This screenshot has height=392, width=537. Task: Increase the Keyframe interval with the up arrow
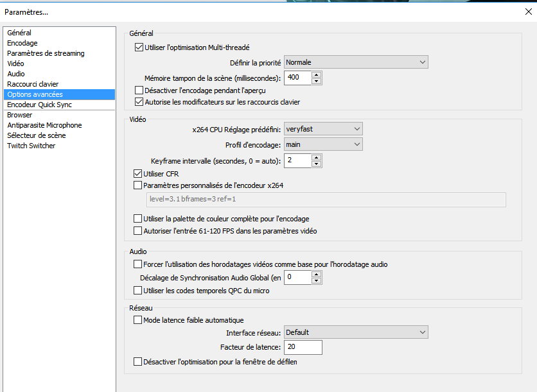(317, 158)
